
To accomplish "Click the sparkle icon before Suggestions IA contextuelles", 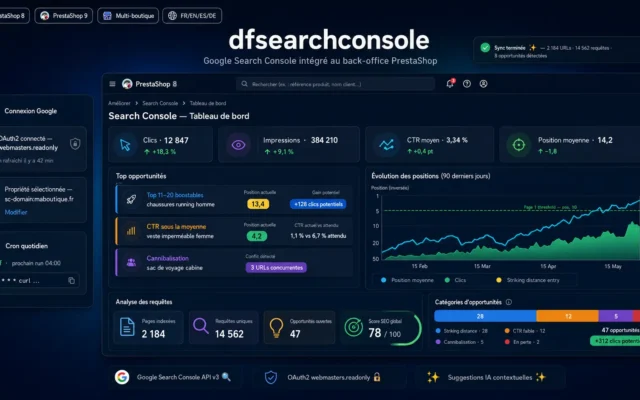I will tap(433, 377).
